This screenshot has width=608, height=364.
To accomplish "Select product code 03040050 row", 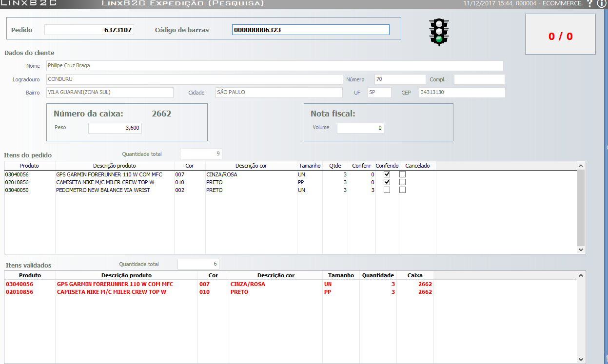I will (17, 190).
